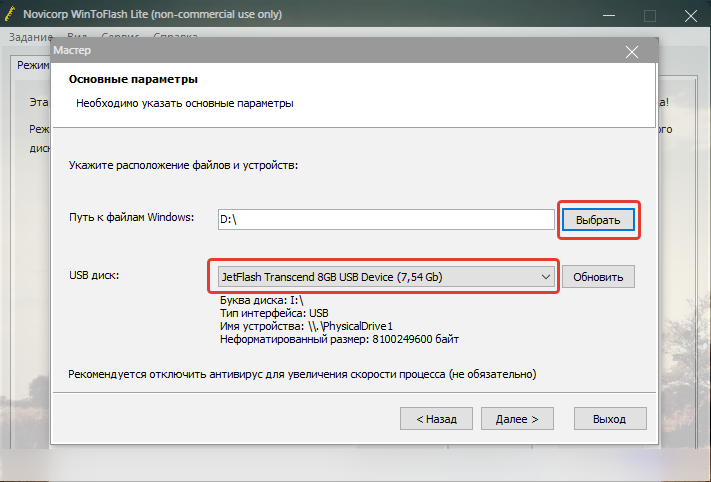Open the USB диск device dropdown

(386, 277)
